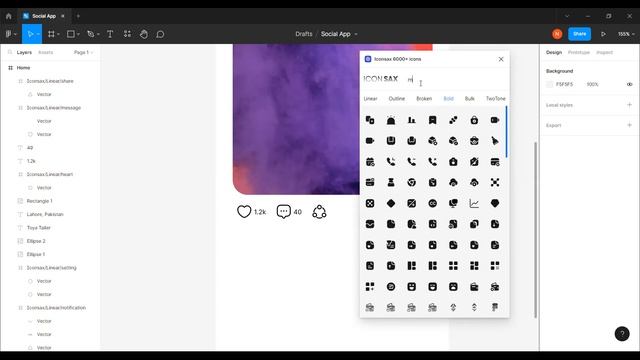Viewport: 640px width, 360px height.
Task: Select the Lahore, Pakistan text layer
Action: 45,214
